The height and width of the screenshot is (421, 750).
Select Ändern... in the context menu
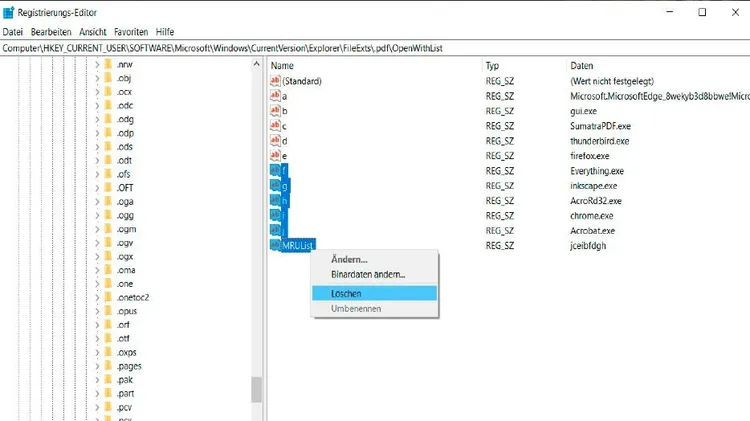pyautogui.click(x=349, y=260)
